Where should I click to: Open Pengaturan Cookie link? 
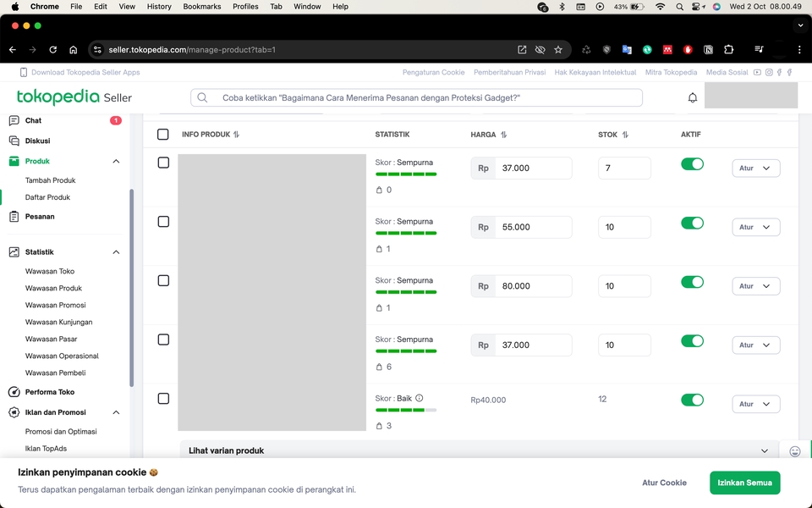coord(433,73)
